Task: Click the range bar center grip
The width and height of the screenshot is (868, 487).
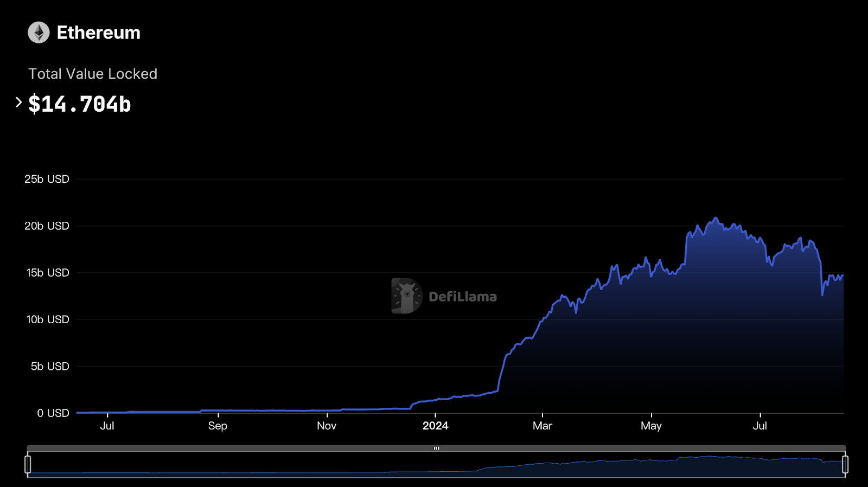Action: pos(436,448)
